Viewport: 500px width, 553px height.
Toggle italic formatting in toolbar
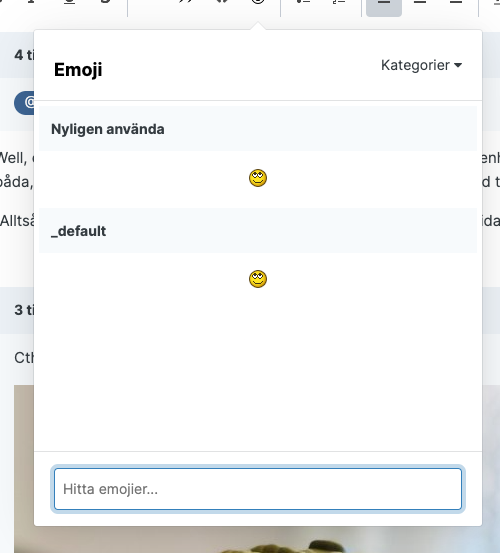click(32, 2)
